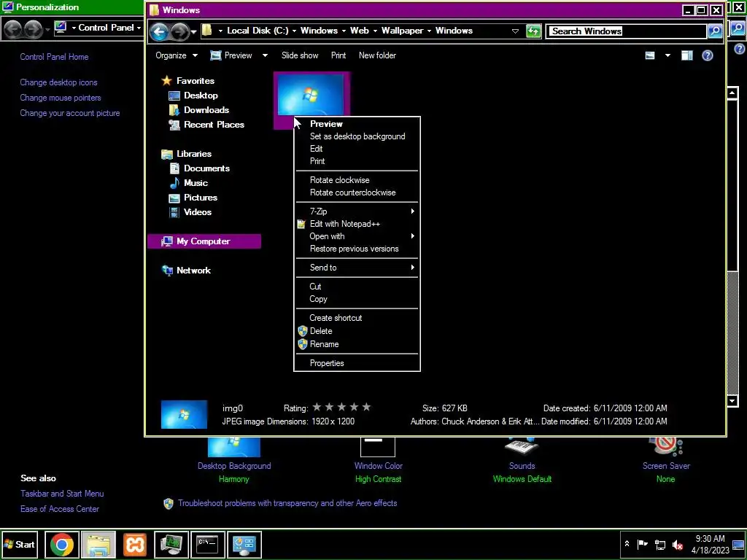The image size is (747, 560).
Task: Click Slide show in the toolbar
Action: pyautogui.click(x=300, y=55)
